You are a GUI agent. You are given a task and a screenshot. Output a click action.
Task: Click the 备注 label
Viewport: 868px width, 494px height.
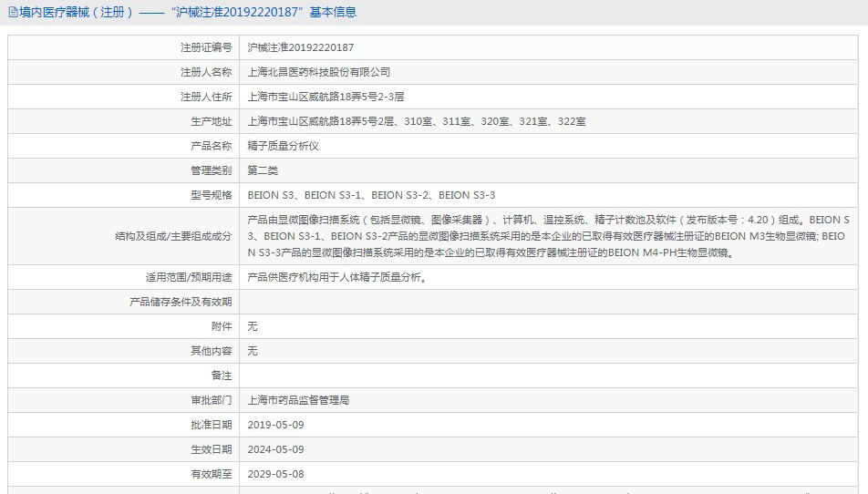point(222,376)
